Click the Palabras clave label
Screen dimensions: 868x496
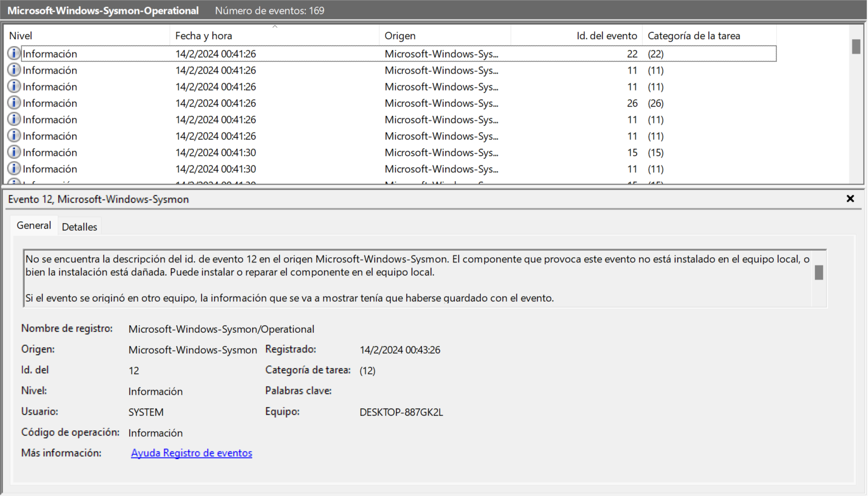pos(298,391)
